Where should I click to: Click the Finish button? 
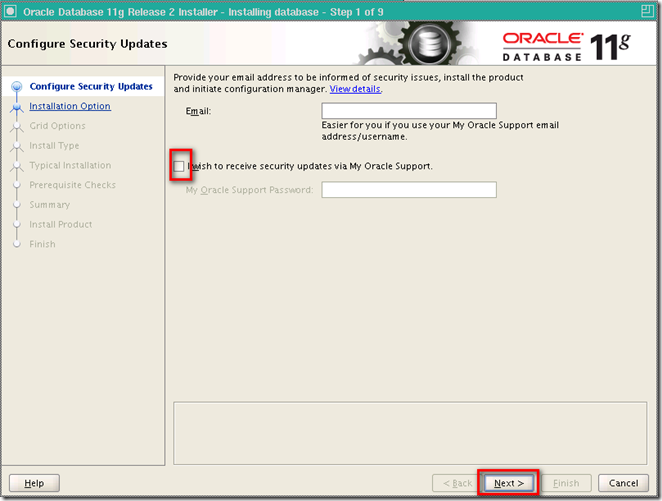566,483
